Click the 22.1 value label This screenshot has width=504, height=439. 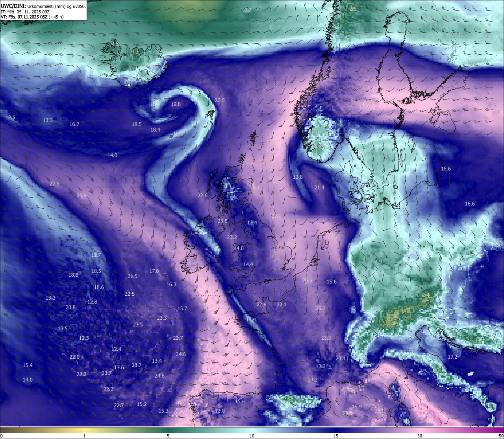tap(281, 305)
